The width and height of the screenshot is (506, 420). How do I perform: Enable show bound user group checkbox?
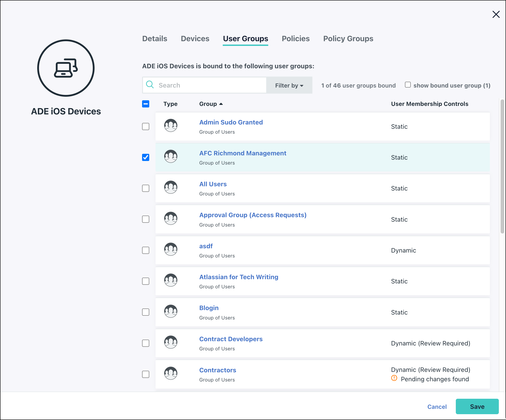point(408,85)
